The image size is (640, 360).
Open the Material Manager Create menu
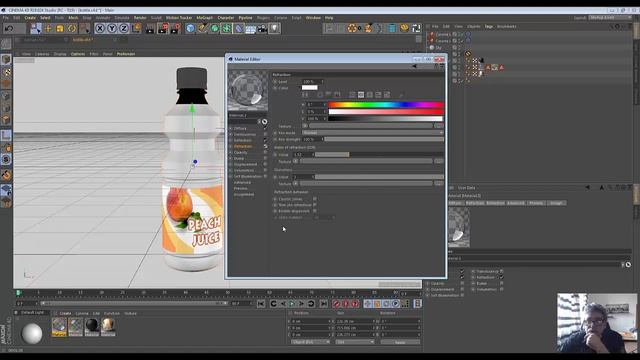[65, 313]
